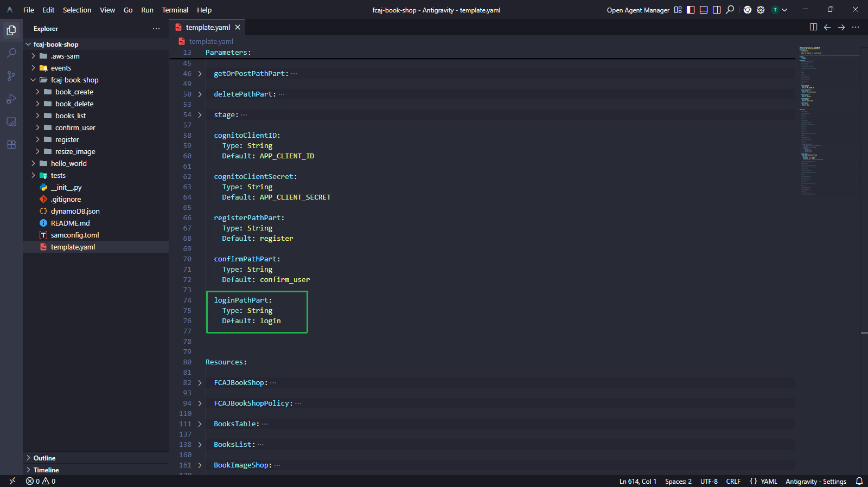Open samconfig.toml file

tap(95, 235)
